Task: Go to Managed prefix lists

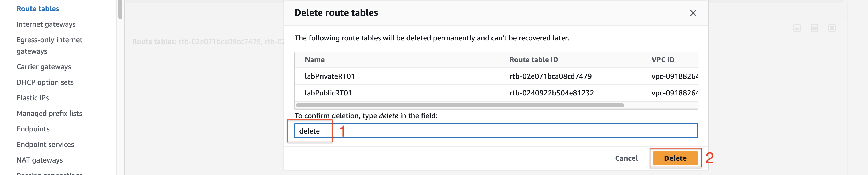Action: tap(50, 114)
